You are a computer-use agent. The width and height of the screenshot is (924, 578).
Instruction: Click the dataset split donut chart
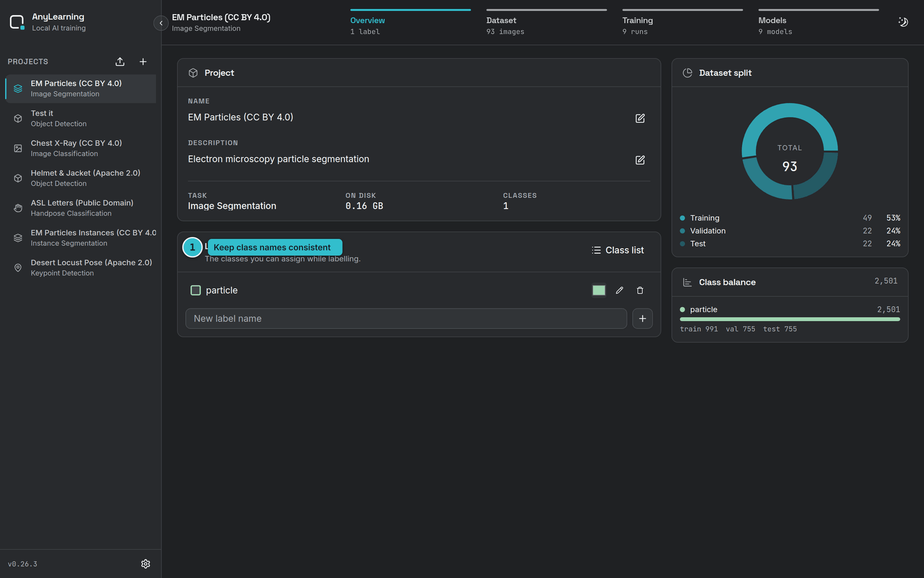(790, 151)
